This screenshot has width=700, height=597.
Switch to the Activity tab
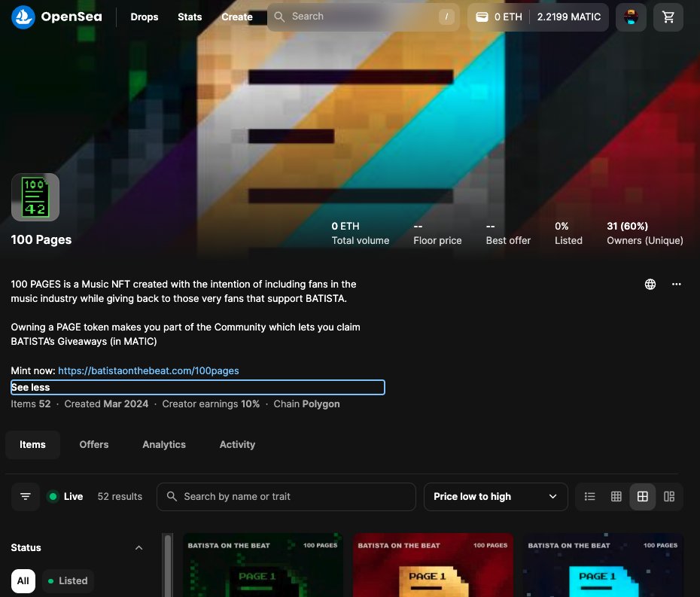[237, 445]
